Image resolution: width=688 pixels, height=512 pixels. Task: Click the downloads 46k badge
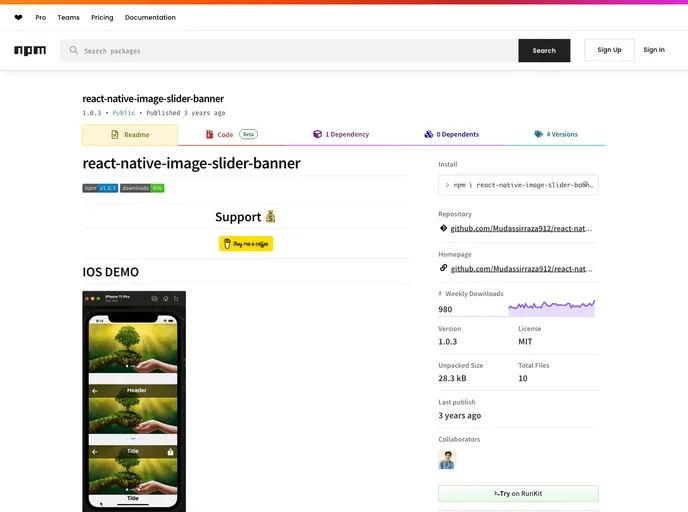(x=142, y=188)
